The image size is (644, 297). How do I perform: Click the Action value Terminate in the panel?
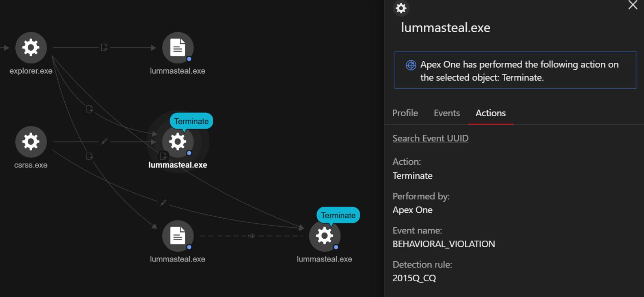click(413, 176)
